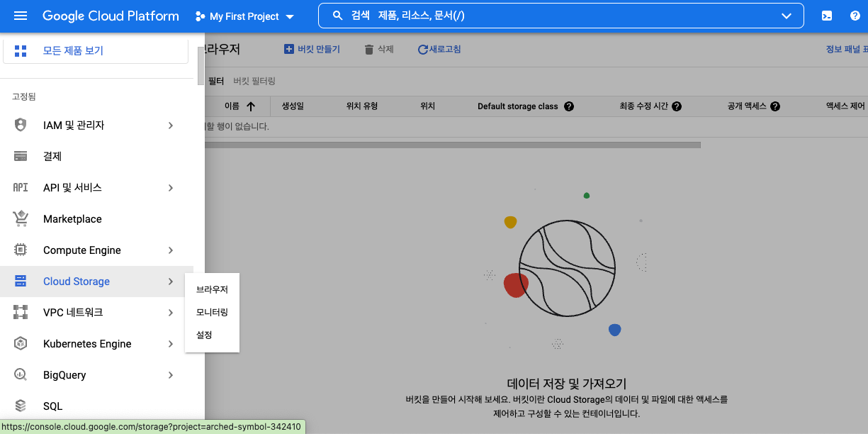The image size is (868, 434).
Task: Expand Compute Engine submenu arrow
Action: tap(171, 250)
